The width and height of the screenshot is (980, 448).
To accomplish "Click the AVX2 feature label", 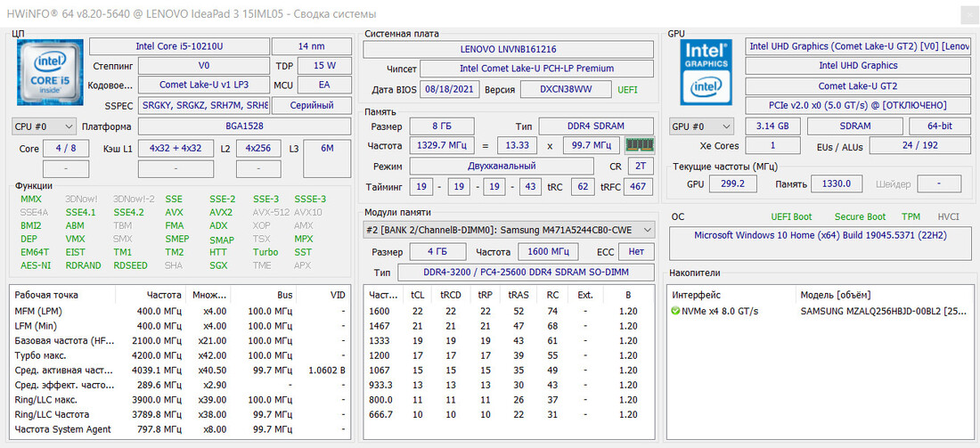I will [x=221, y=213].
